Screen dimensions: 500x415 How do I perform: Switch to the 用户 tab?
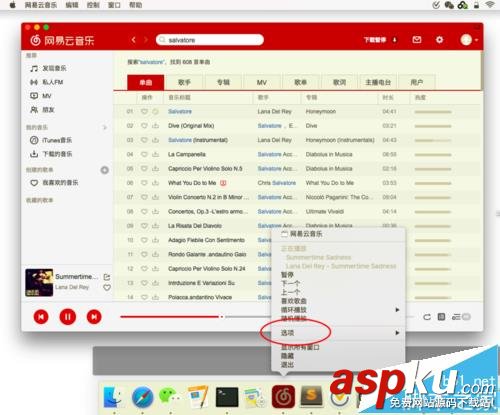(x=417, y=82)
